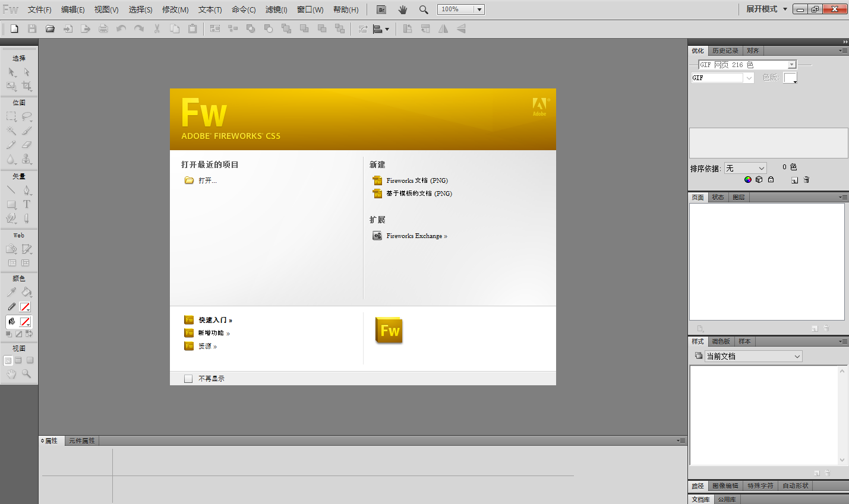Choose the Paint Bucket tool

coord(27,292)
